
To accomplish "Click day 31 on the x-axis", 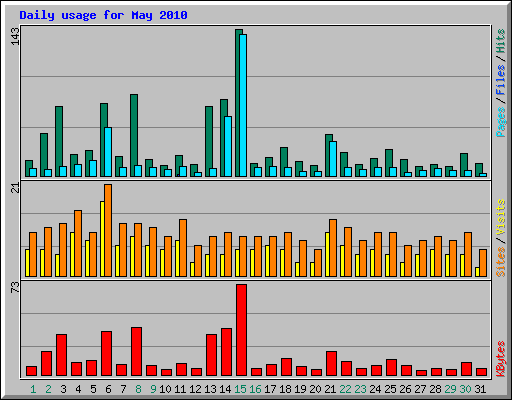I will [480, 389].
